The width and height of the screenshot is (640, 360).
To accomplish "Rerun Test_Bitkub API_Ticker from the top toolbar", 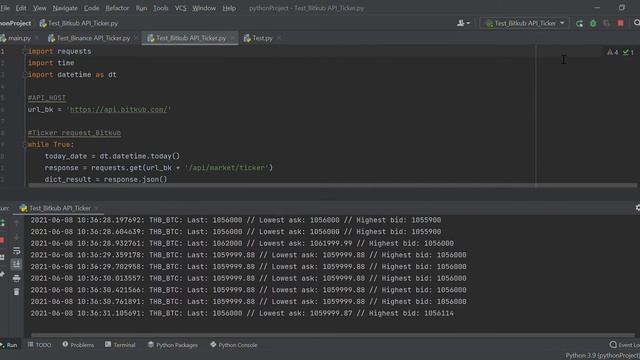I will click(x=579, y=24).
